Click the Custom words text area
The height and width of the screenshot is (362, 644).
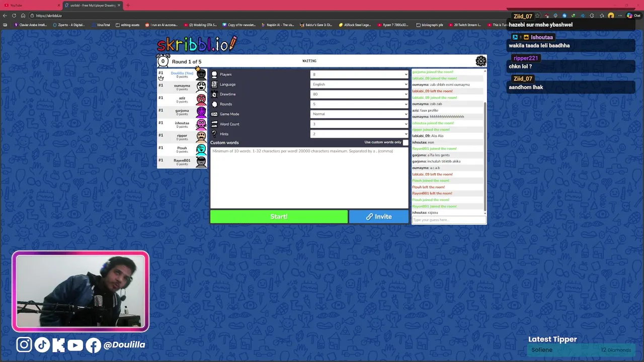point(309,177)
